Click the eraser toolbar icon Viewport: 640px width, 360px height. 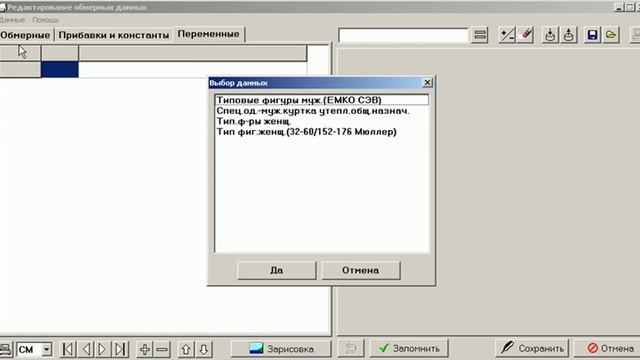pyautogui.click(x=526, y=35)
